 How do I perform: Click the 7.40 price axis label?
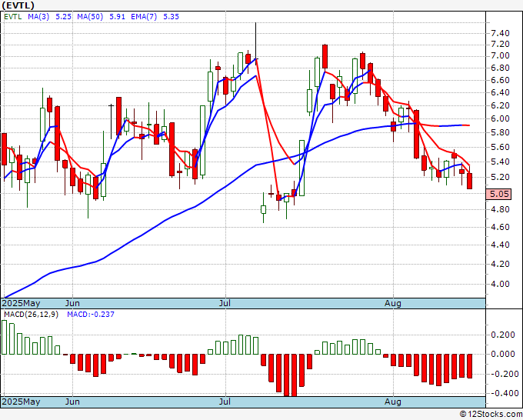[500, 33]
